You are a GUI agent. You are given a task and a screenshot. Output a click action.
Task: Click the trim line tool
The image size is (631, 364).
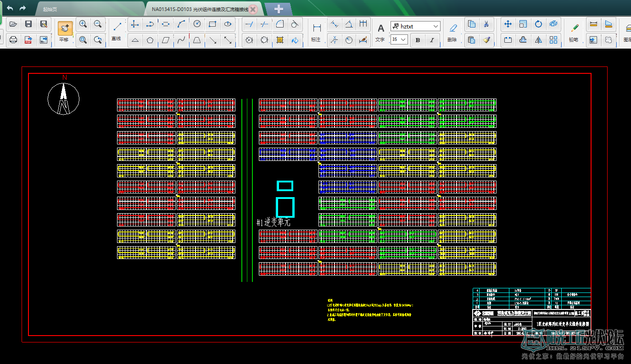[249, 24]
